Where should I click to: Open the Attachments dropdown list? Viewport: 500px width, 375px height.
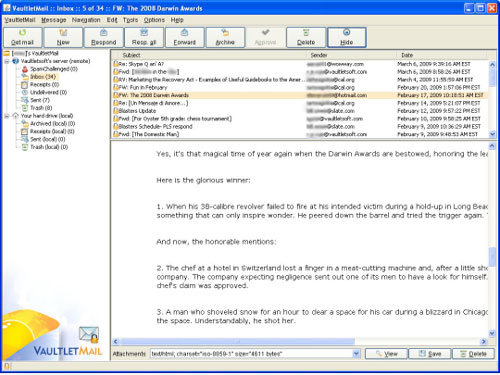tap(356, 354)
